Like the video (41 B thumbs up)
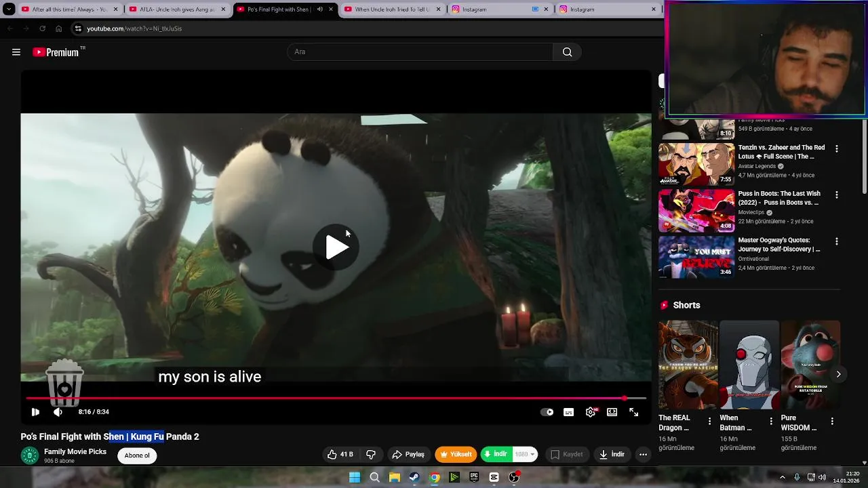This screenshot has width=868, height=488. tap(340, 454)
